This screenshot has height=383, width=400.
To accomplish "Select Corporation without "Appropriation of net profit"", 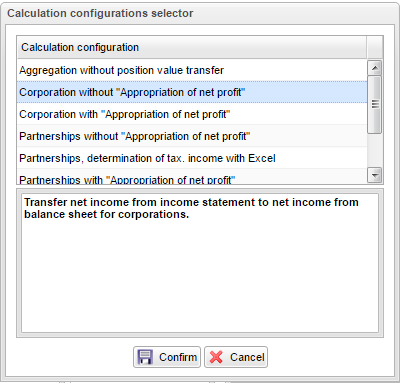I will click(192, 92).
